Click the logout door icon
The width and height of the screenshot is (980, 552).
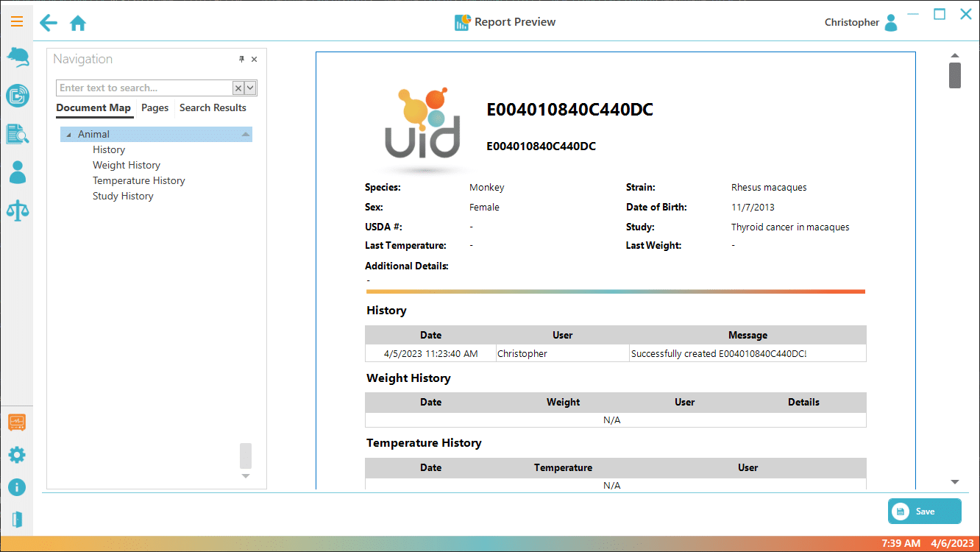coord(17,520)
